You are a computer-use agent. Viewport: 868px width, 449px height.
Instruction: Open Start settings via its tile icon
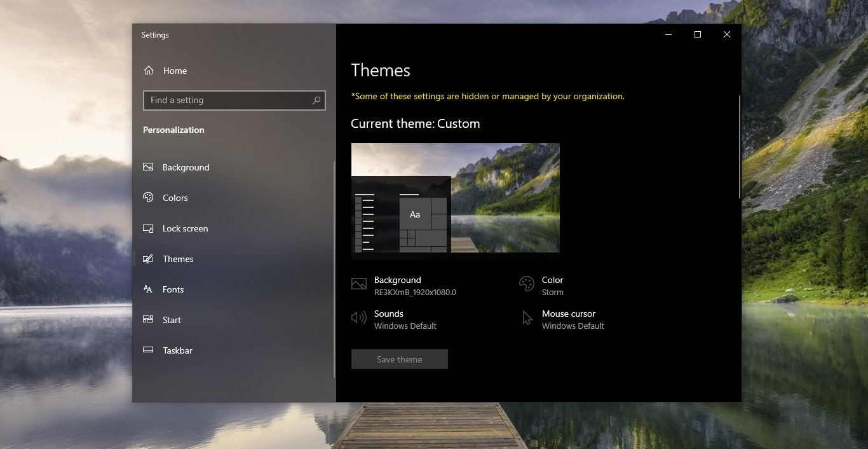point(147,319)
